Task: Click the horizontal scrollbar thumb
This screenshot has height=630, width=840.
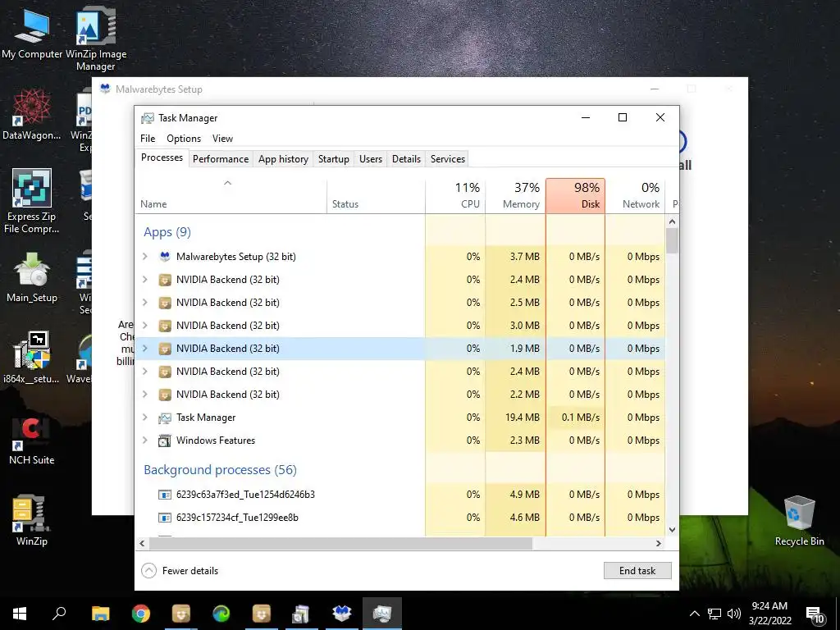Action: pyautogui.click(x=340, y=543)
